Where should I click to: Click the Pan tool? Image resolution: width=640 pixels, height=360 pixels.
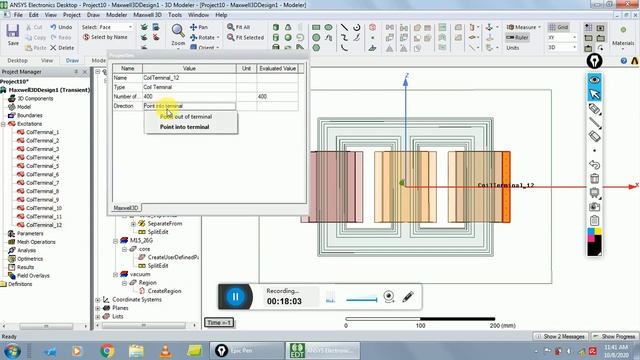199,27
